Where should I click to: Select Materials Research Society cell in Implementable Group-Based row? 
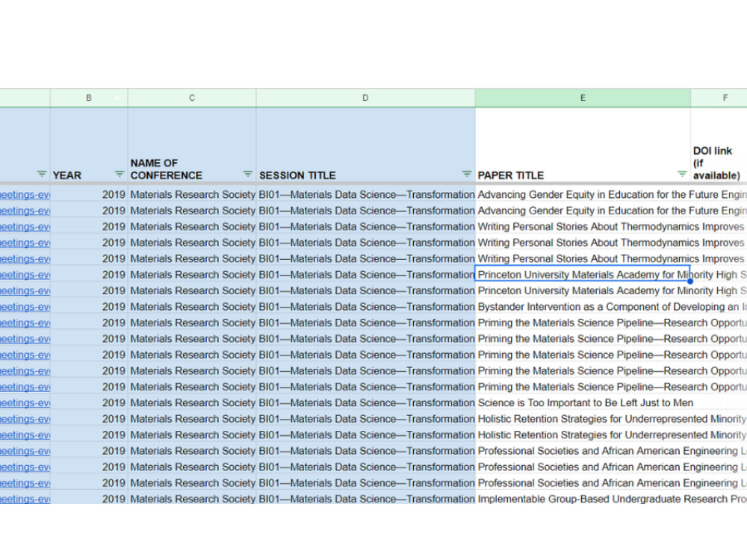click(192, 499)
